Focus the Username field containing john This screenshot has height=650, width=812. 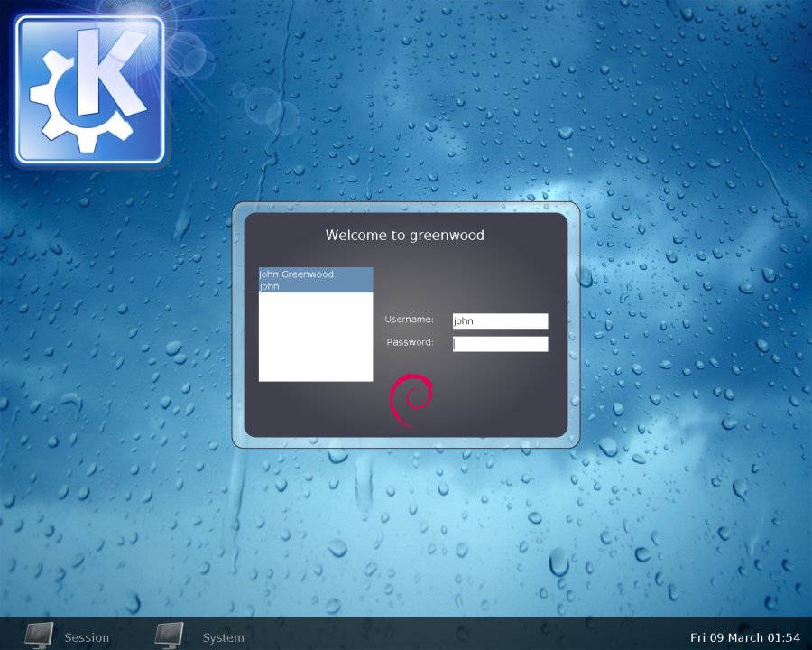point(500,320)
